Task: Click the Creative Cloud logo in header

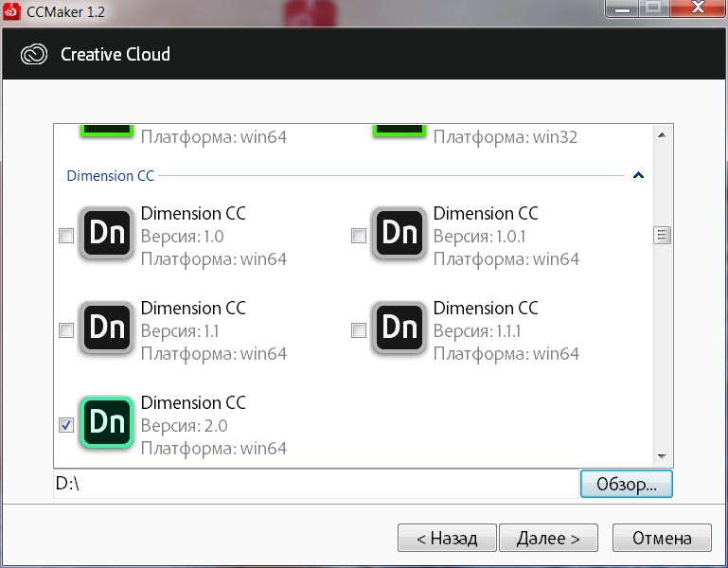Action: point(34,54)
